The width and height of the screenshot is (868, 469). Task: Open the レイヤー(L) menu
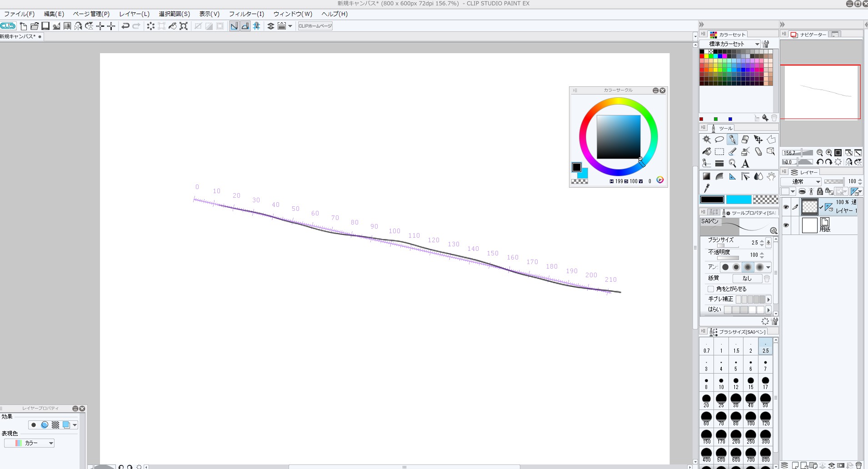pos(135,14)
